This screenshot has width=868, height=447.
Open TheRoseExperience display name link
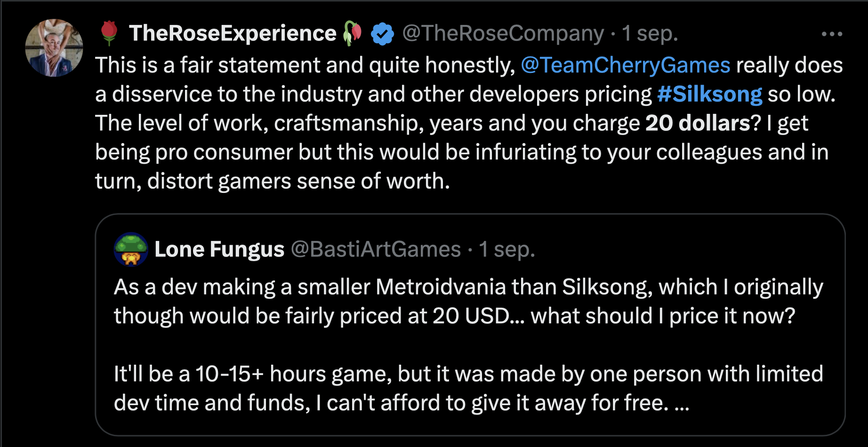(x=233, y=33)
